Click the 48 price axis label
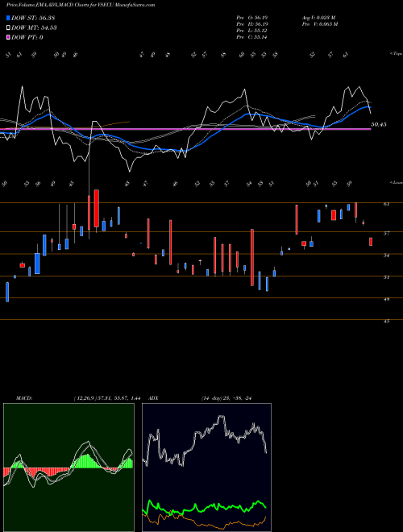 pos(387,300)
